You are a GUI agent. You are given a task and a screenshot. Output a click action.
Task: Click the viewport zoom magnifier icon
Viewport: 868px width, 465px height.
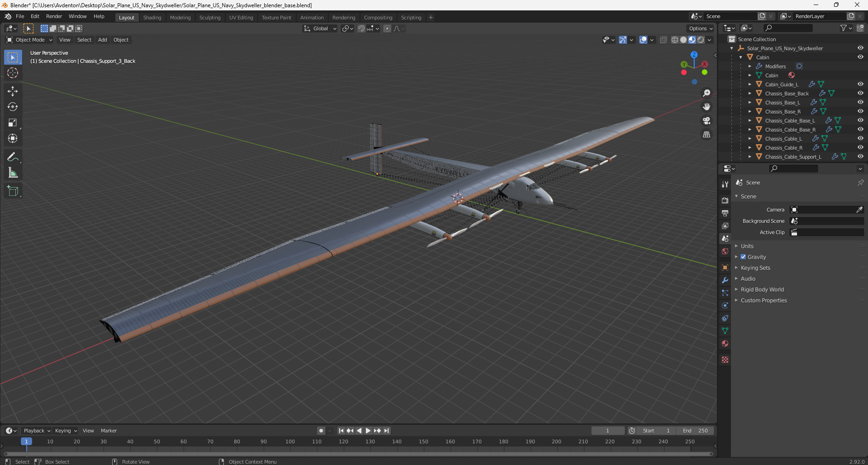point(707,93)
